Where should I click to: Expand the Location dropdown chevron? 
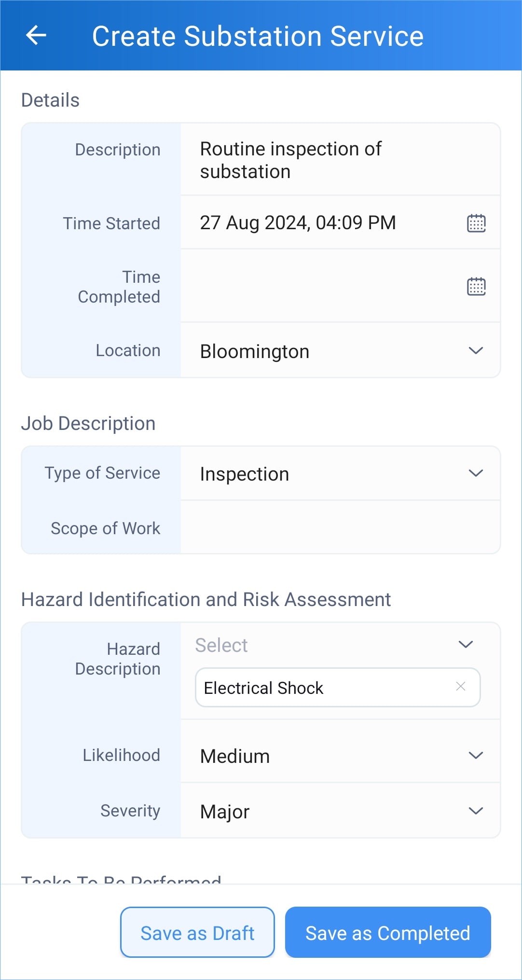pyautogui.click(x=476, y=351)
